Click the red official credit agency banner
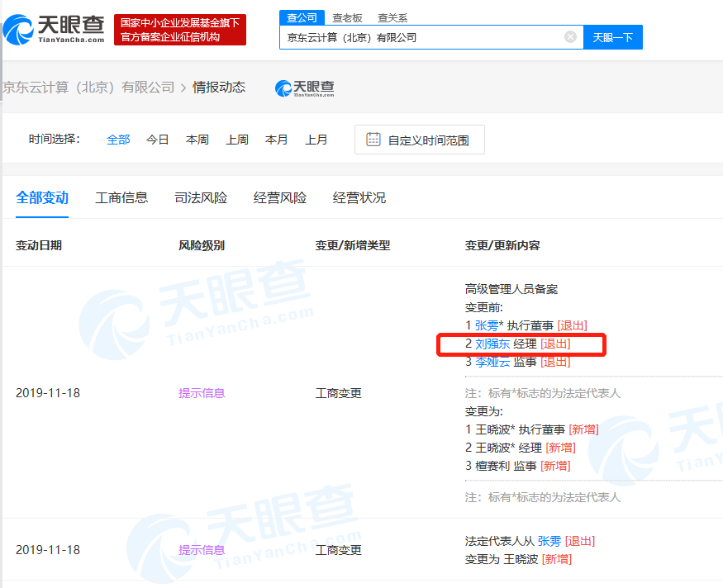 pyautogui.click(x=180, y=30)
